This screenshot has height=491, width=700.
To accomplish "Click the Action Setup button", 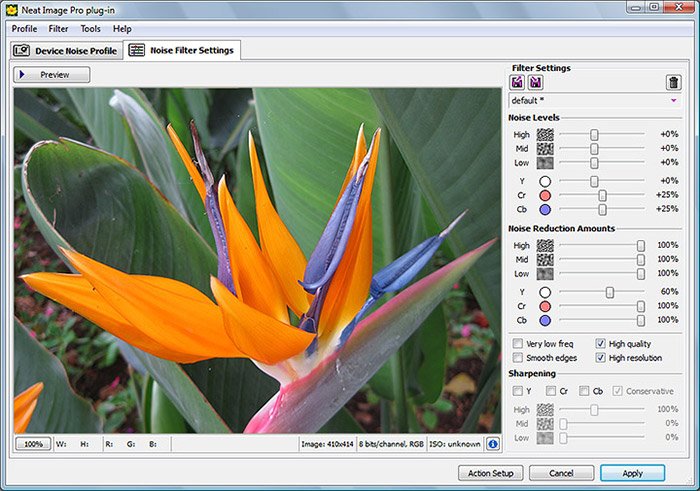I will pyautogui.click(x=490, y=473).
